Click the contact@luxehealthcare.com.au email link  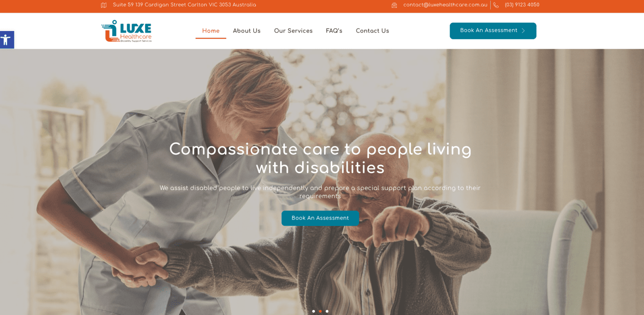(x=445, y=5)
